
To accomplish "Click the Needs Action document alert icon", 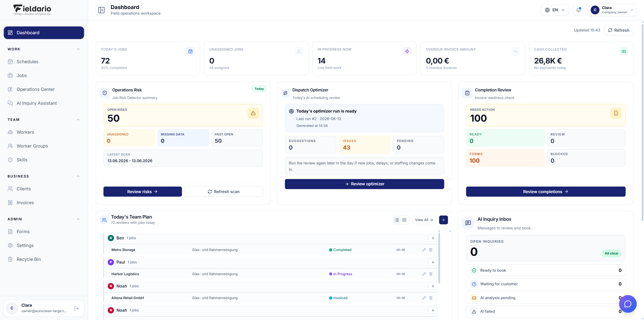I will (616, 113).
